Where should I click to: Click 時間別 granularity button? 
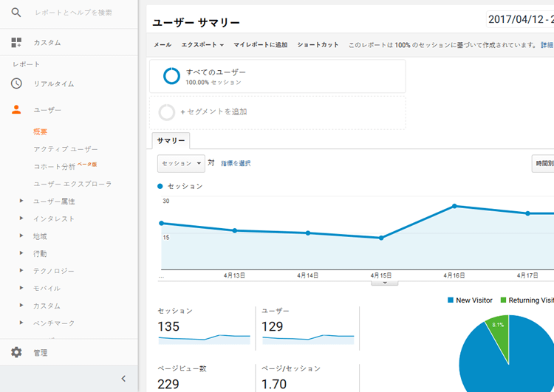click(543, 163)
